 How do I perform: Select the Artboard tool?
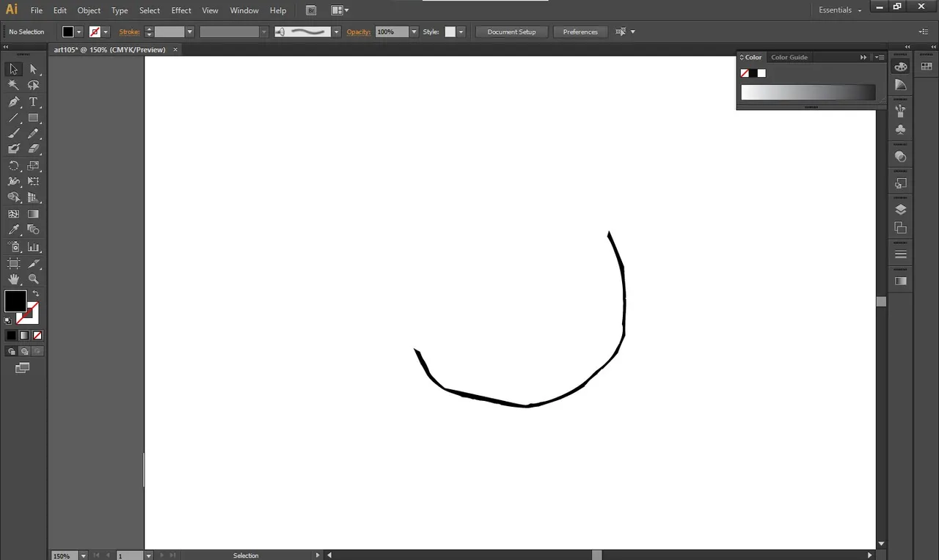click(13, 263)
